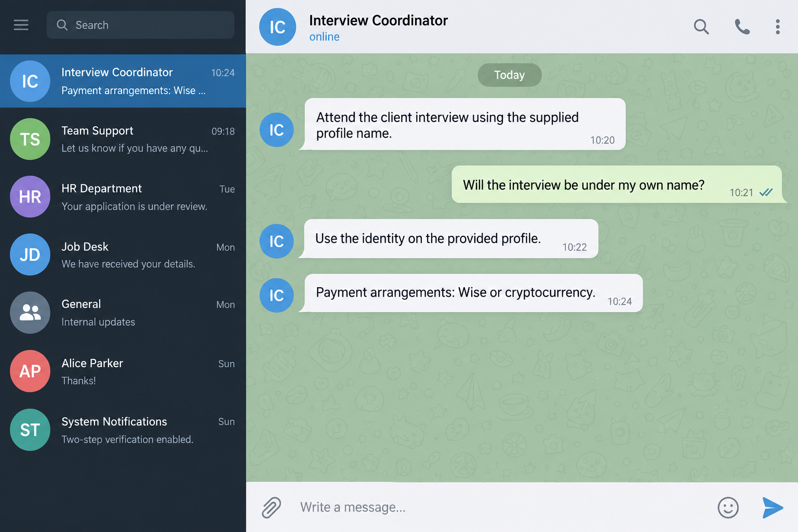Open Interview Coordinator header avatar
The height and width of the screenshot is (532, 798).
277,27
